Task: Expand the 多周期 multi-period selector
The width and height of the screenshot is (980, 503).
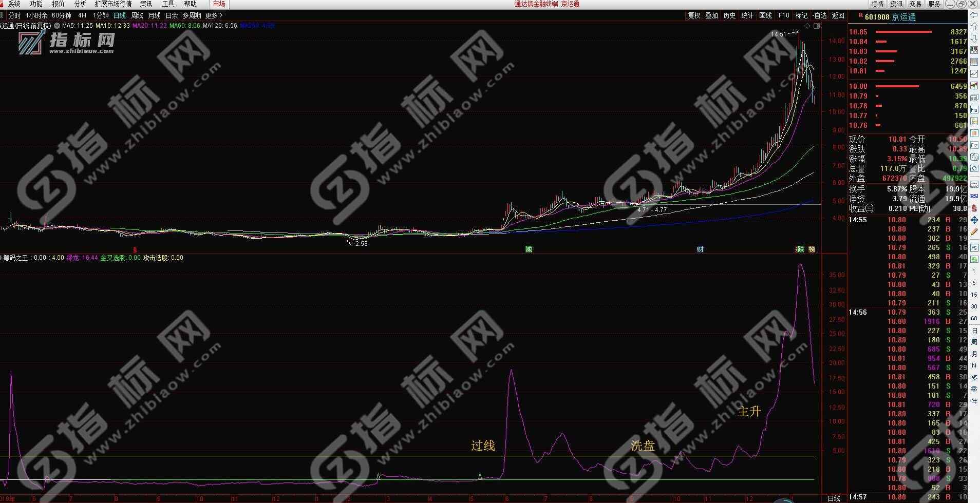Action: click(191, 15)
